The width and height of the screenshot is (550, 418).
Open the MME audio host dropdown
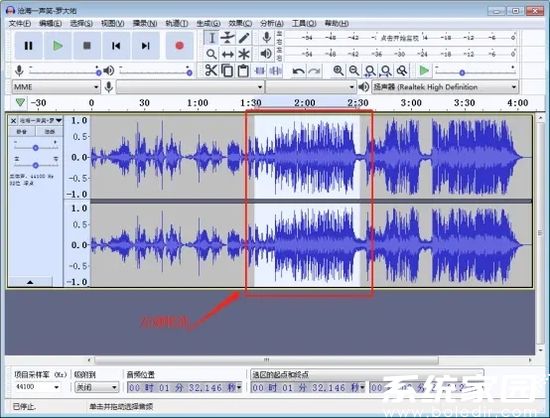56,87
